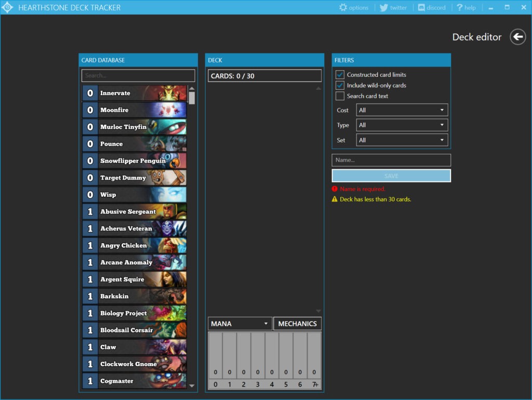This screenshot has height=400, width=532.
Task: Select the Claw card
Action: (135, 347)
